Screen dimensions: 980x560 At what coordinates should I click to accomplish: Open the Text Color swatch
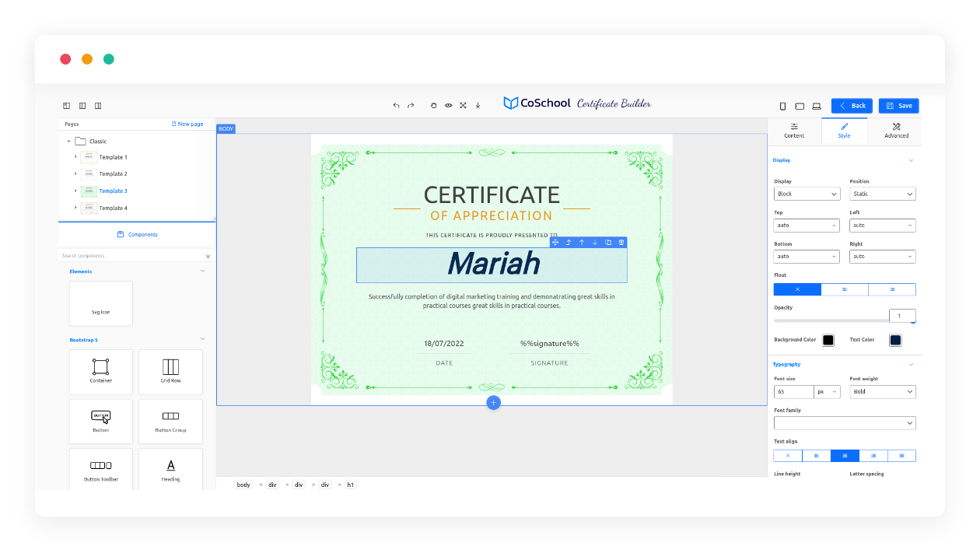895,340
